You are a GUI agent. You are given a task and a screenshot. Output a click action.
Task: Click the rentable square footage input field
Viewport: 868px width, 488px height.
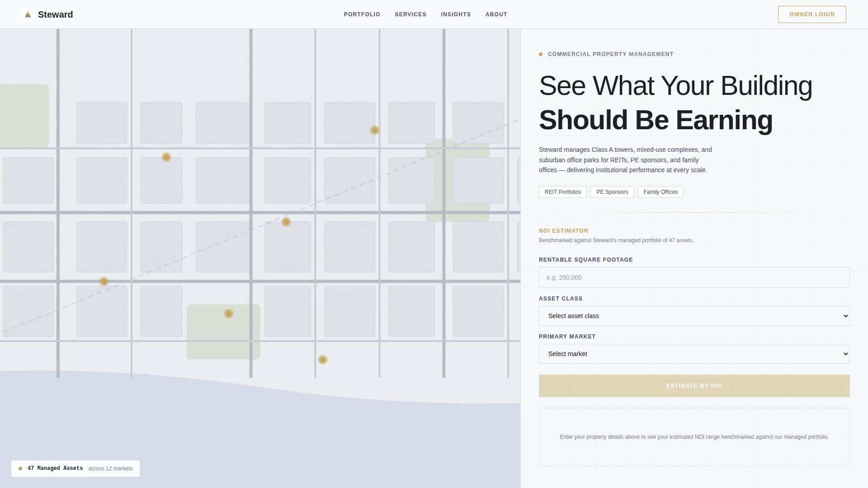[x=694, y=277]
